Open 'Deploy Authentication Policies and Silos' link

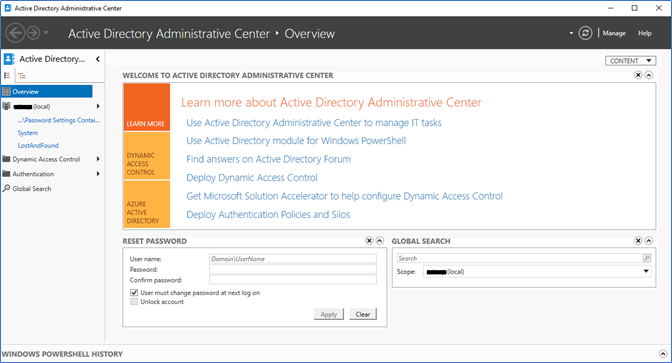[268, 215]
